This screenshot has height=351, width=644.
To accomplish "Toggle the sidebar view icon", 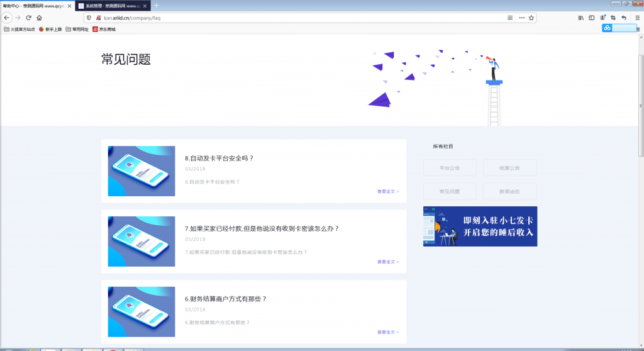I will (x=592, y=18).
